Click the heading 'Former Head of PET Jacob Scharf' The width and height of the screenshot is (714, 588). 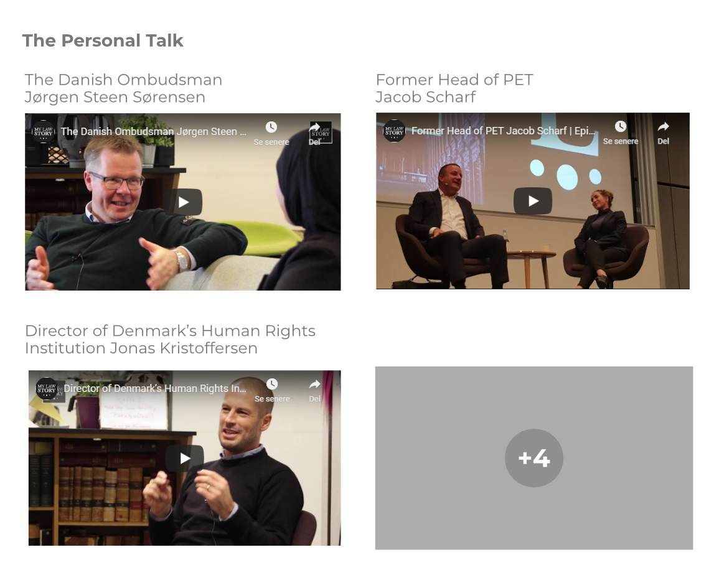(454, 88)
